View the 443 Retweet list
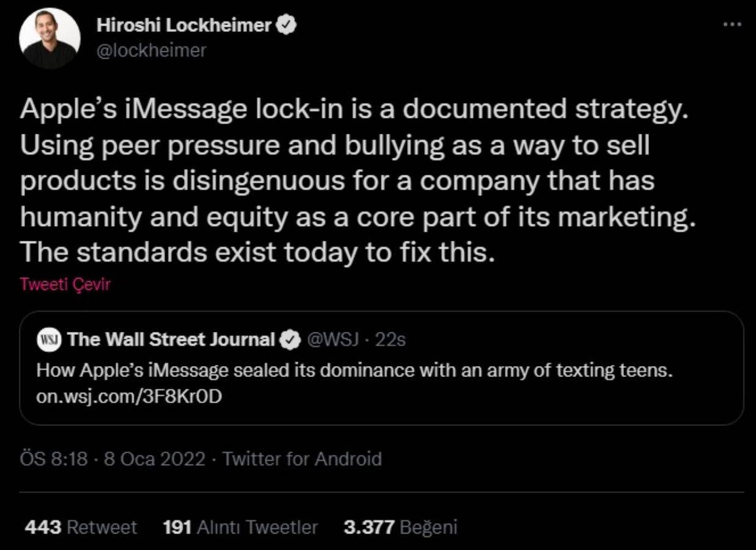Screen dimensions: 756x550 (x=81, y=527)
